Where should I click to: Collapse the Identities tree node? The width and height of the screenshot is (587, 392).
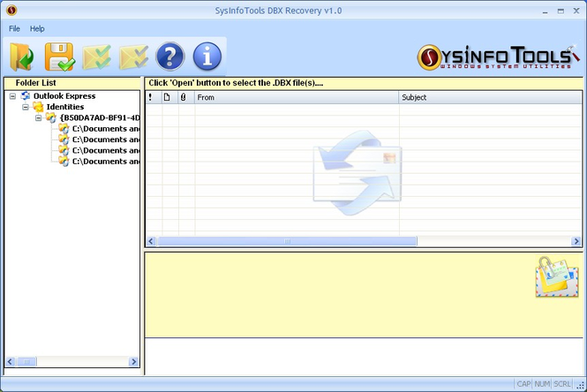[26, 107]
